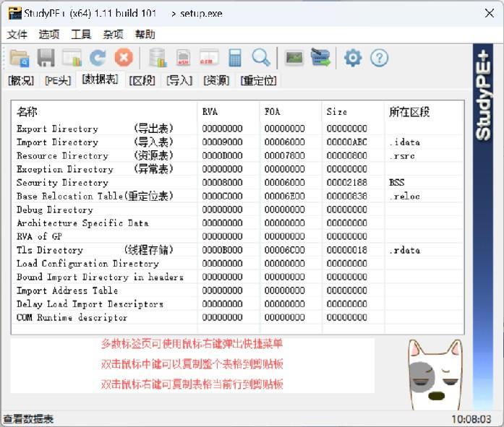Click the floppy disk save icon
Image resolution: width=504 pixels, height=427 pixels.
click(46, 58)
